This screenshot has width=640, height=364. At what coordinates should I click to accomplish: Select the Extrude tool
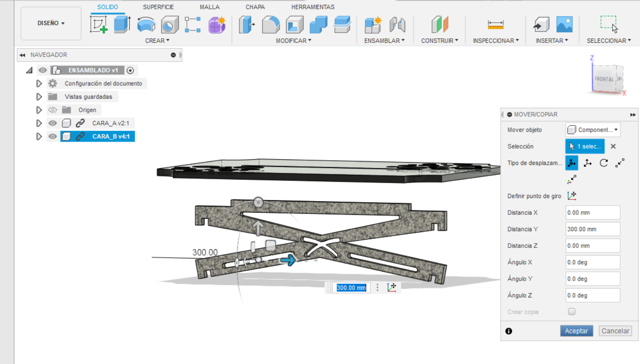[122, 24]
